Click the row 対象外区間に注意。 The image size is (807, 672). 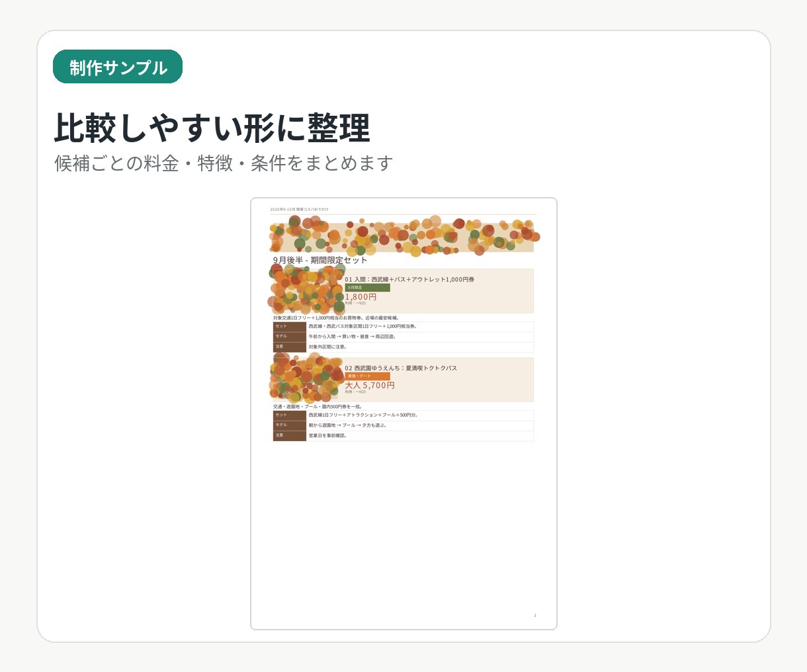point(403,347)
